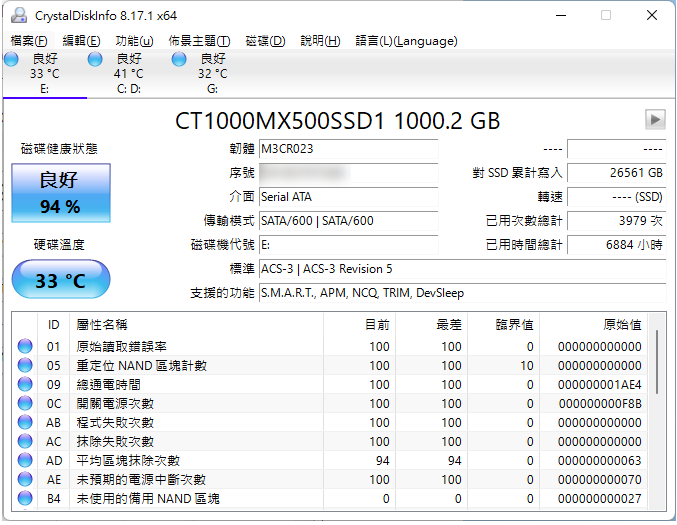Click the blurred serial number field
The height and width of the screenshot is (525, 677).
coord(348,173)
